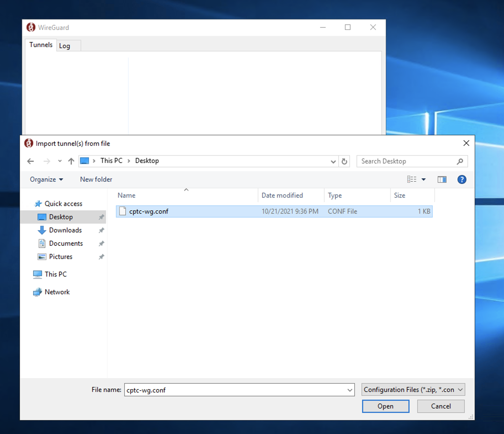This screenshot has width=504, height=434.
Task: Select Quick access in navigation pane
Action: coord(63,204)
